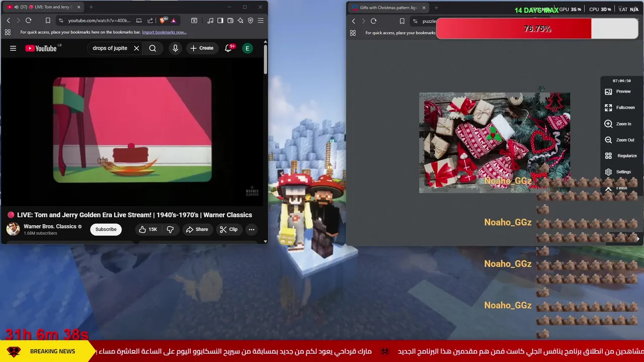Click the share icon in YouTube address bar
The image size is (644, 362).
click(150, 21)
